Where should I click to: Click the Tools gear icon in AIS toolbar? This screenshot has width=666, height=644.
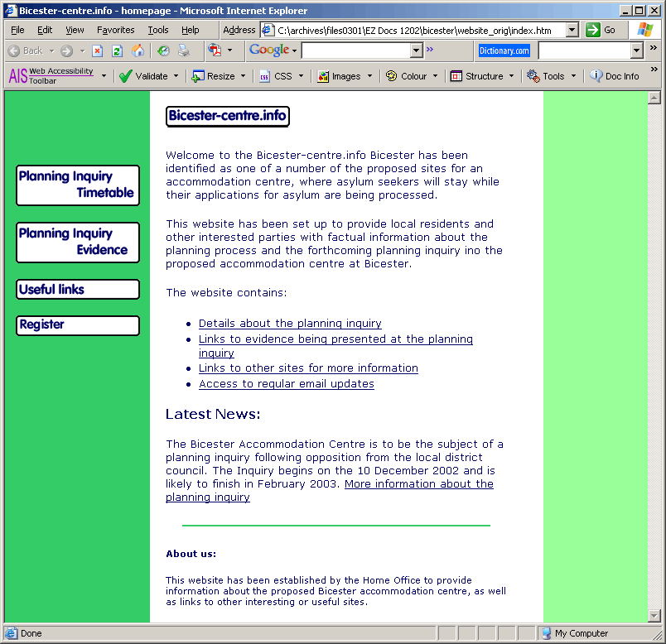coord(533,76)
